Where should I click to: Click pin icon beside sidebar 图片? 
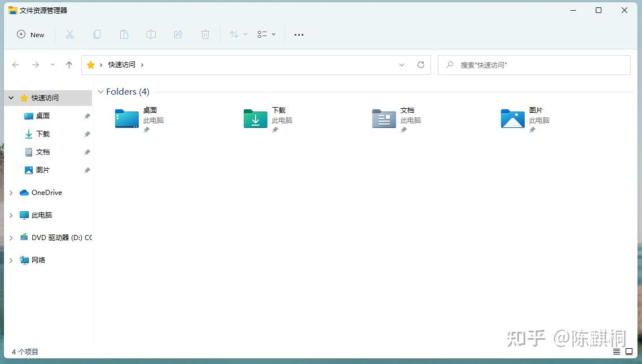[x=87, y=170]
